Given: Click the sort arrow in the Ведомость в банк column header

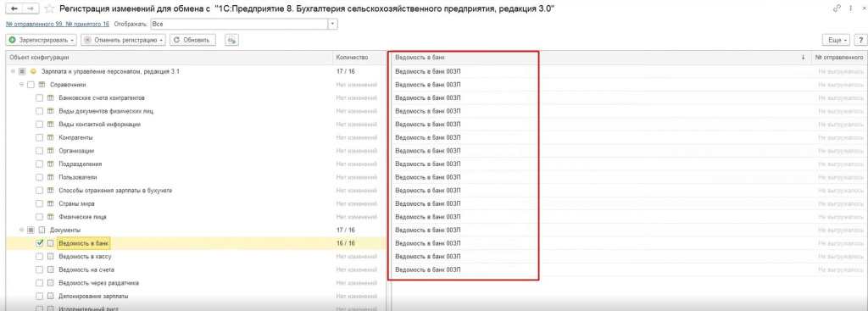Looking at the screenshot, I should click(x=804, y=58).
